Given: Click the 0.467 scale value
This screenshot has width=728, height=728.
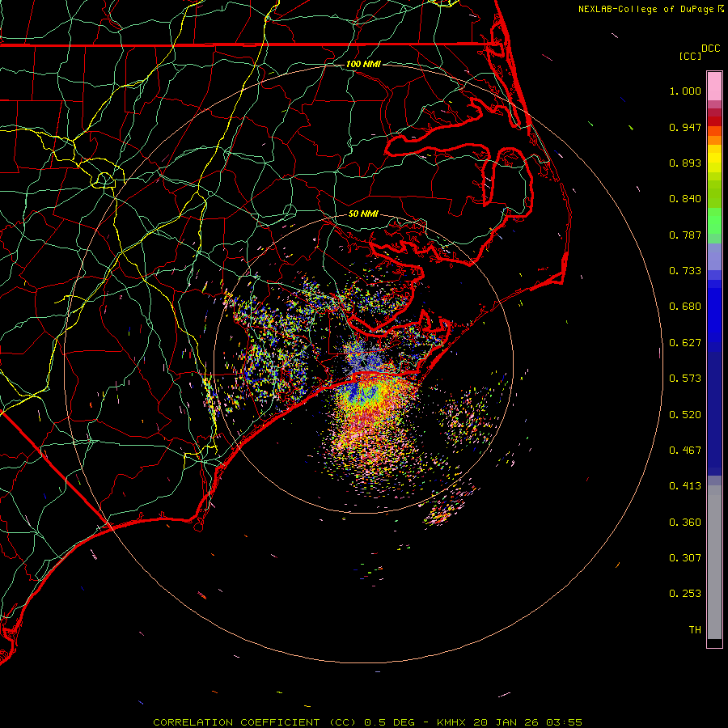Looking at the screenshot, I should [685, 451].
